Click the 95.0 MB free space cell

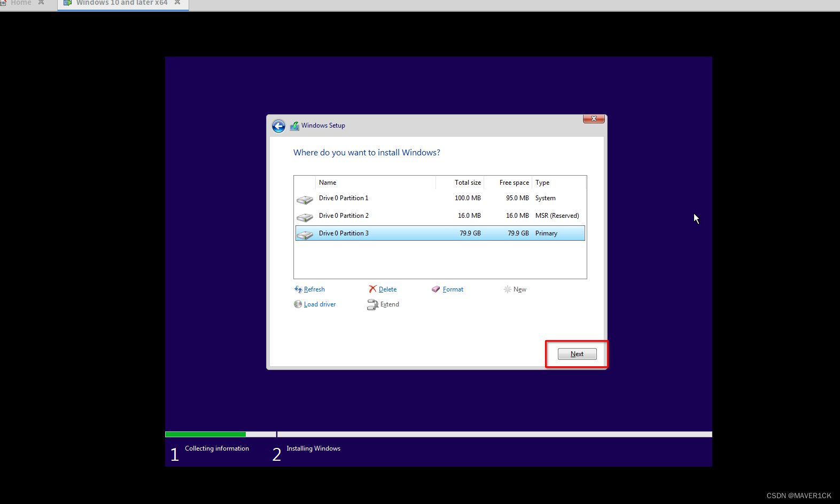(517, 198)
